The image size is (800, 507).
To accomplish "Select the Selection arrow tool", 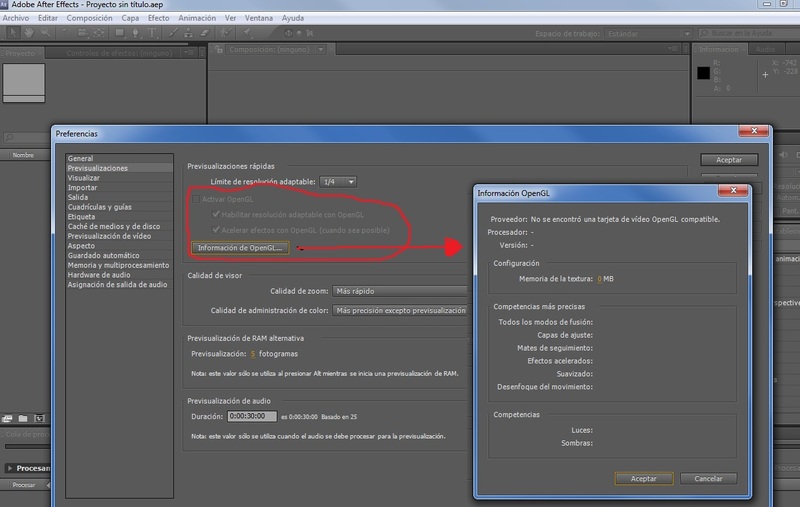I will (12, 33).
